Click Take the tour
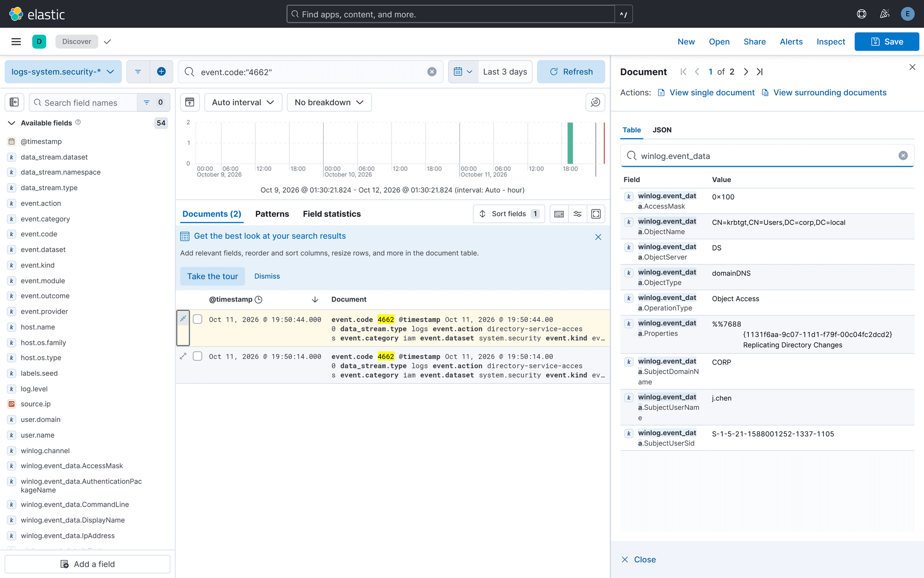 pyautogui.click(x=212, y=276)
